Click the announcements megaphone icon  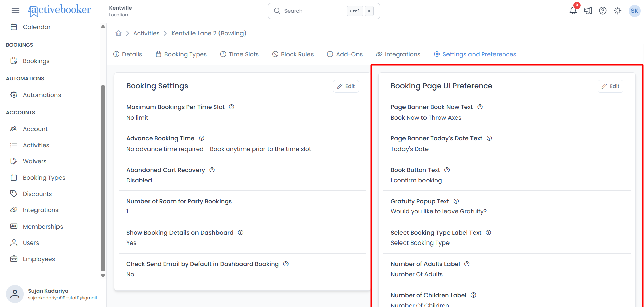(588, 11)
